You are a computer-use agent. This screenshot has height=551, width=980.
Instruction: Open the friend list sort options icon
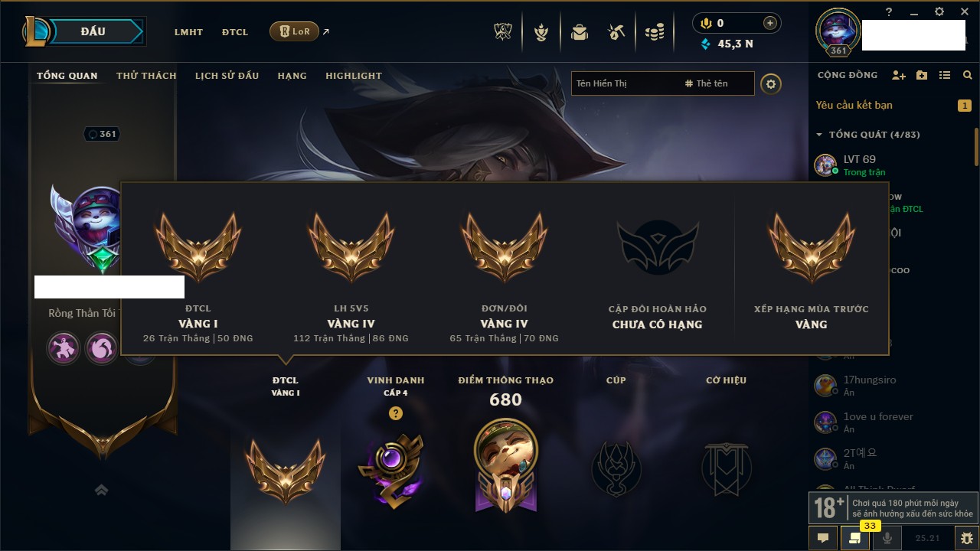coord(945,75)
